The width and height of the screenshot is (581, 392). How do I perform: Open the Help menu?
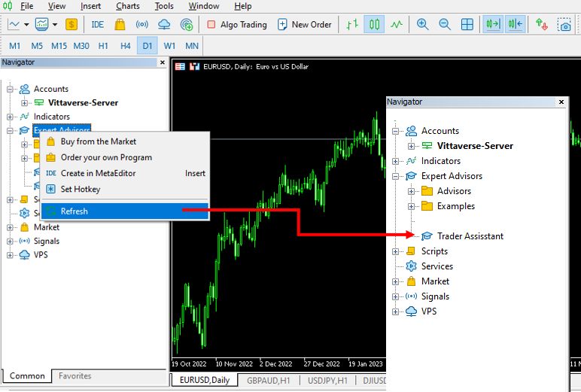[242, 6]
